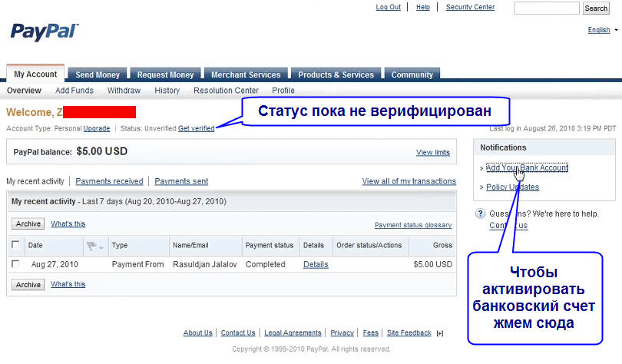The height and width of the screenshot is (364, 622).
Task: Click the Search button
Action: click(596, 8)
